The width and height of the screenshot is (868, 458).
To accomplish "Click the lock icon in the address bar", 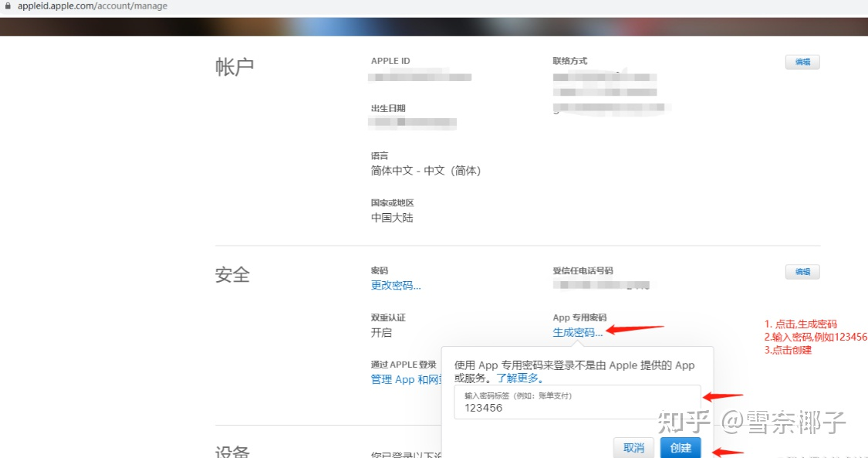I will [8, 6].
